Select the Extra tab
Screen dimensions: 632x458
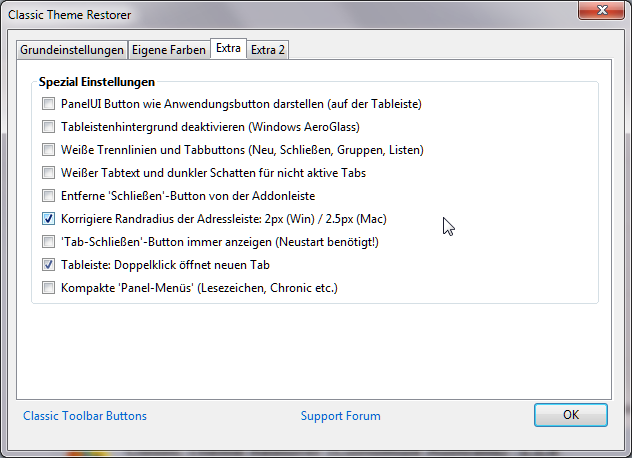[228, 48]
